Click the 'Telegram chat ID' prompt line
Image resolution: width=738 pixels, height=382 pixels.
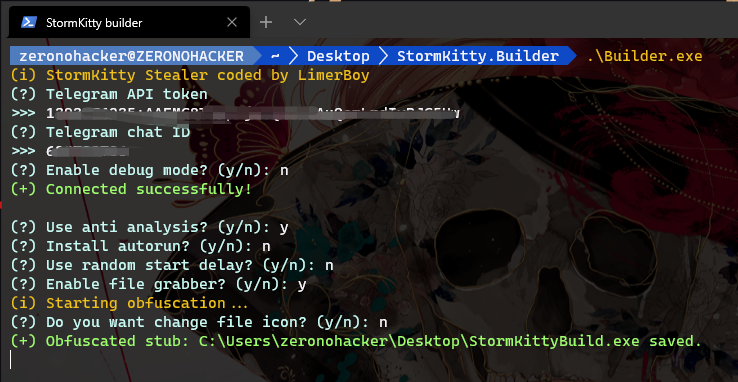click(x=100, y=132)
